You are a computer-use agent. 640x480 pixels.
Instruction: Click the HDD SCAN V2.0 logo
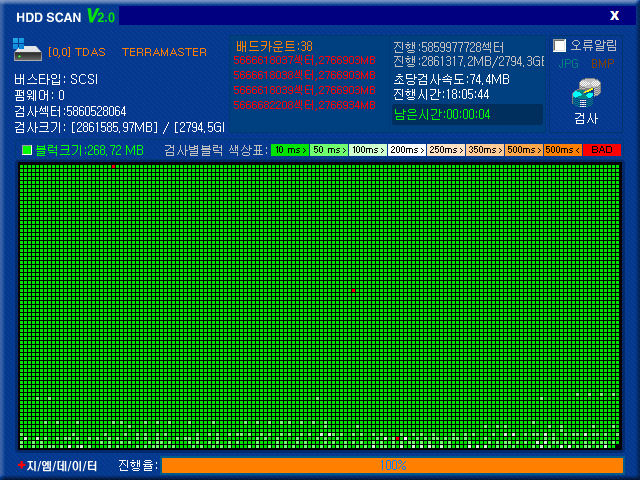65,17
